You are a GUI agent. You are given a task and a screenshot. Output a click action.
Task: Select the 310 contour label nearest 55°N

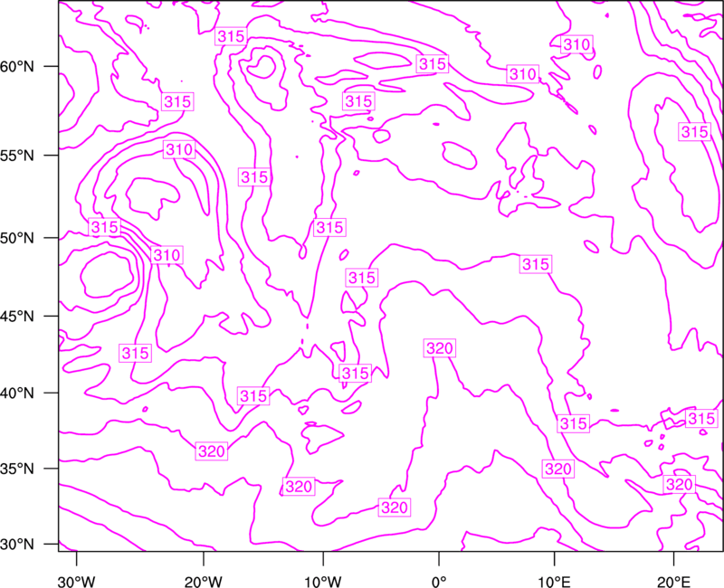(x=178, y=149)
